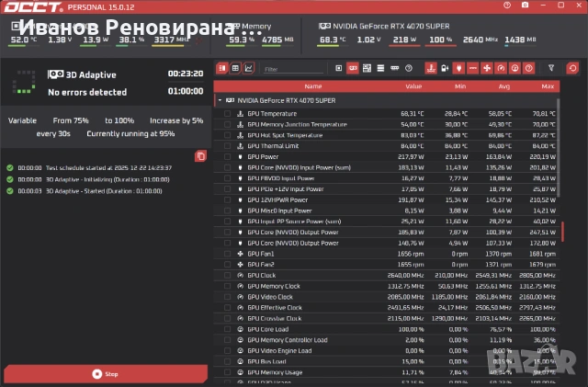Select the GPU Effective Clock row
This screenshot has width=588, height=387.
pos(387,308)
